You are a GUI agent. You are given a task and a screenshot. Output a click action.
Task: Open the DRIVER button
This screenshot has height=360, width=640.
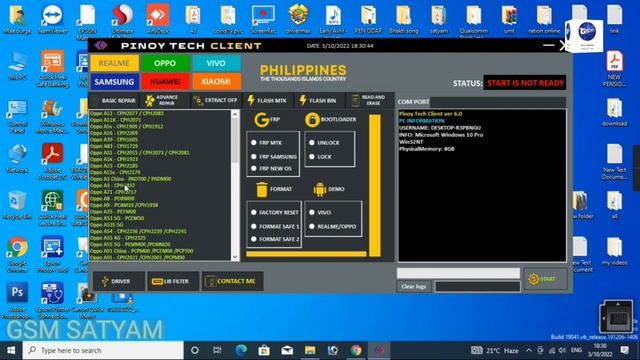coord(118,281)
